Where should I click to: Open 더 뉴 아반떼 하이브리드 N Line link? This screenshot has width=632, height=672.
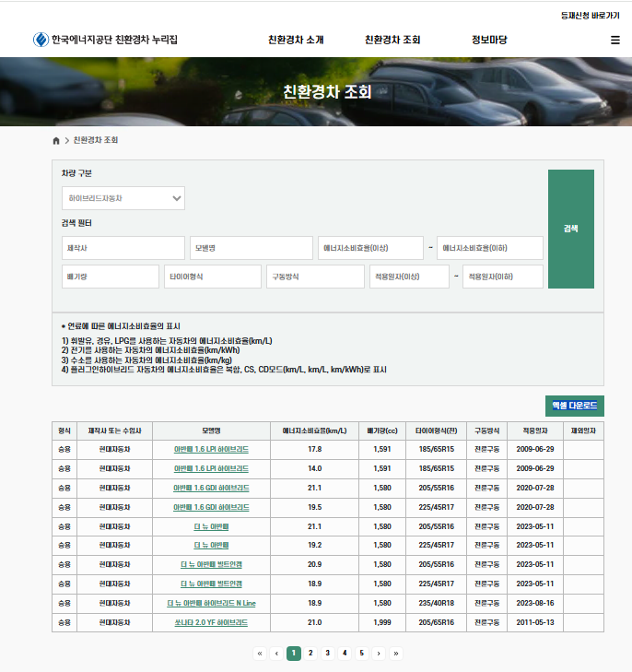(x=212, y=604)
